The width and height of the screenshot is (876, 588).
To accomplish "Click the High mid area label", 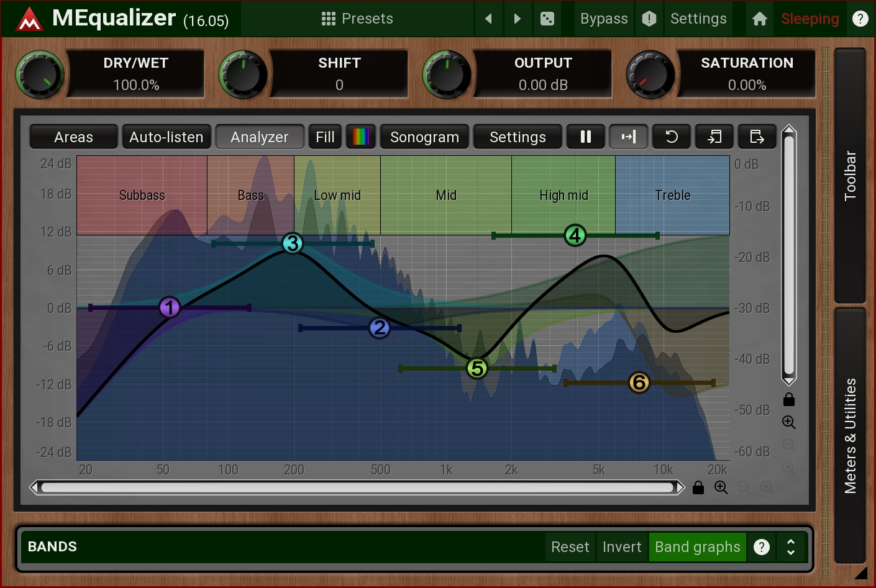I will click(x=563, y=195).
